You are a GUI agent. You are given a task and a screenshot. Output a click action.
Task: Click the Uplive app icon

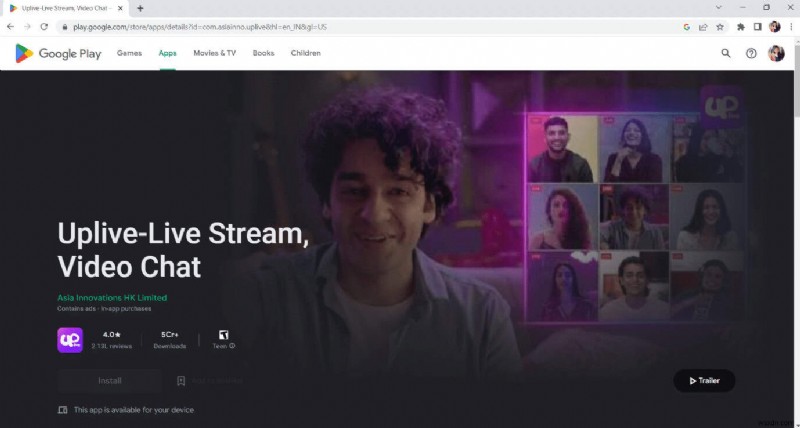pos(70,340)
